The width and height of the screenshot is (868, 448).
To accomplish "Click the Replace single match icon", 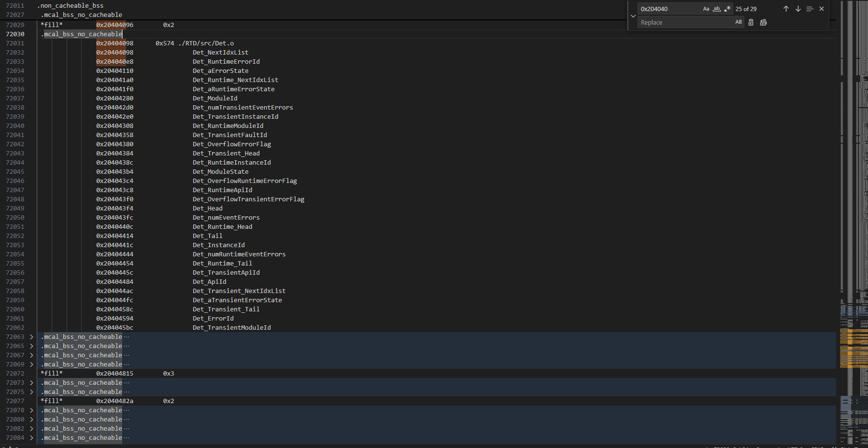I will (x=751, y=22).
